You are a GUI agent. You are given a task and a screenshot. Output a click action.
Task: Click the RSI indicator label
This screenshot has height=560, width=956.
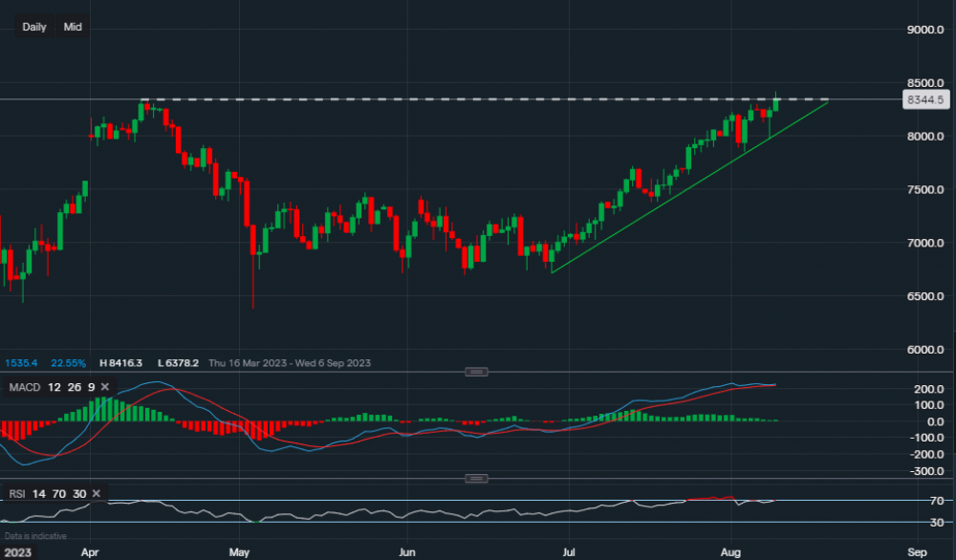(19, 493)
